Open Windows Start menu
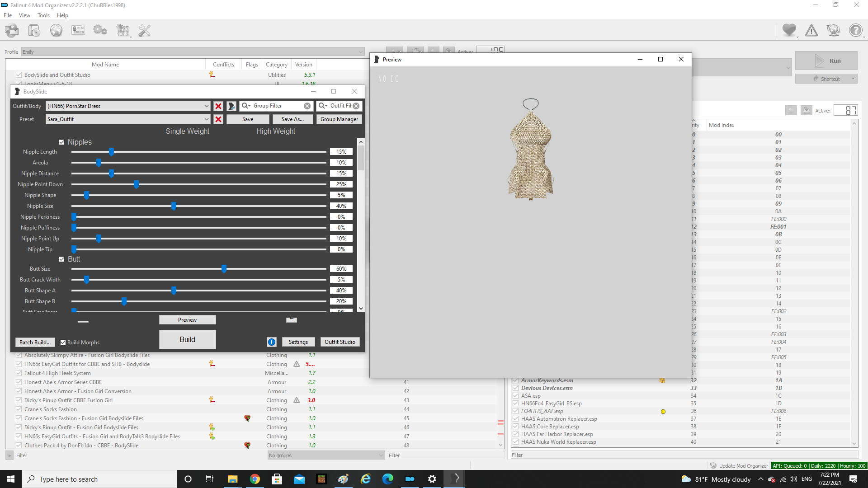 pos(11,479)
